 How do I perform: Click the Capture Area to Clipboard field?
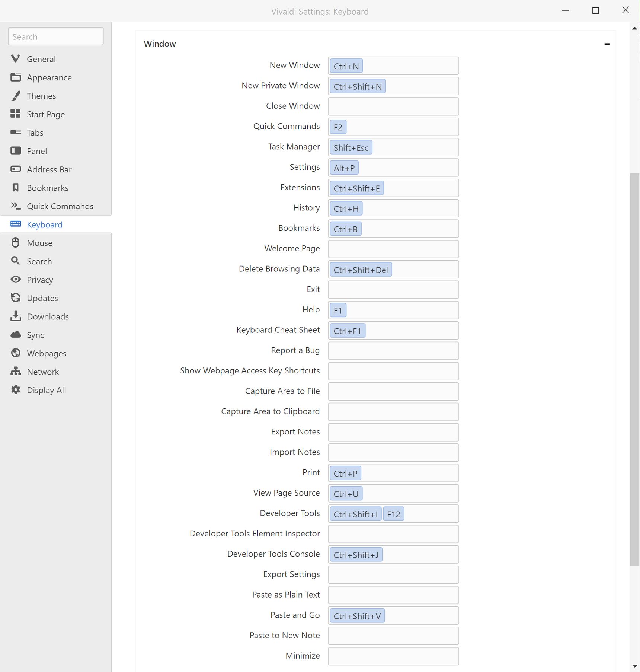[x=393, y=412]
